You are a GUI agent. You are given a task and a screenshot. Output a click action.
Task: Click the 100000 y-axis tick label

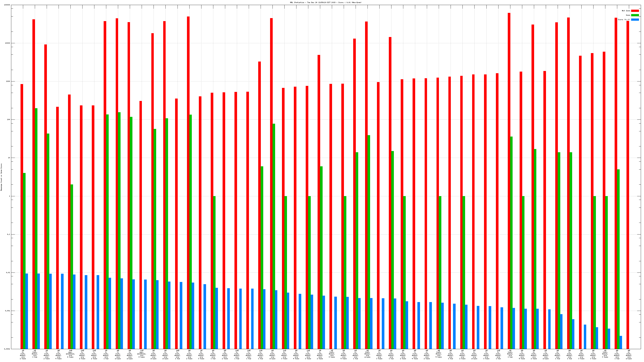tap(7, 5)
